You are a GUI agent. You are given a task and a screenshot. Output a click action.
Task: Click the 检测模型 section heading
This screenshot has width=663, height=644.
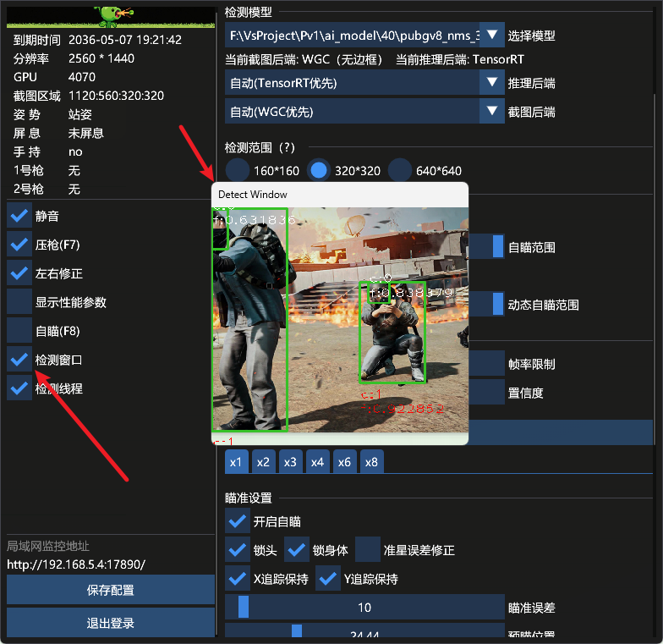click(x=249, y=12)
